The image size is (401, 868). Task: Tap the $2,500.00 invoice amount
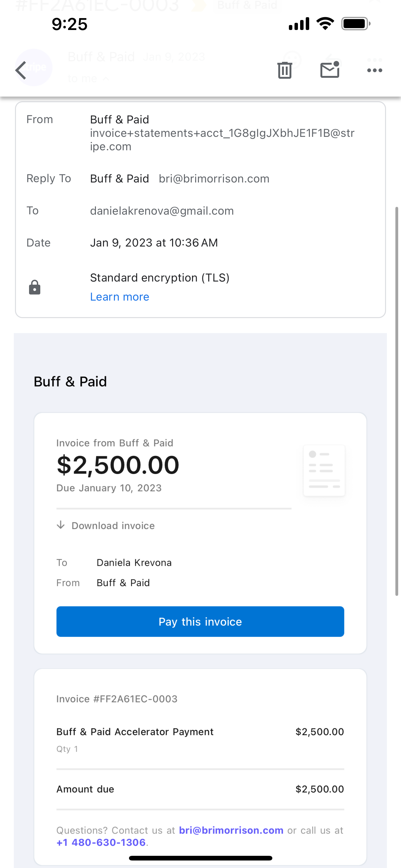[x=118, y=465]
